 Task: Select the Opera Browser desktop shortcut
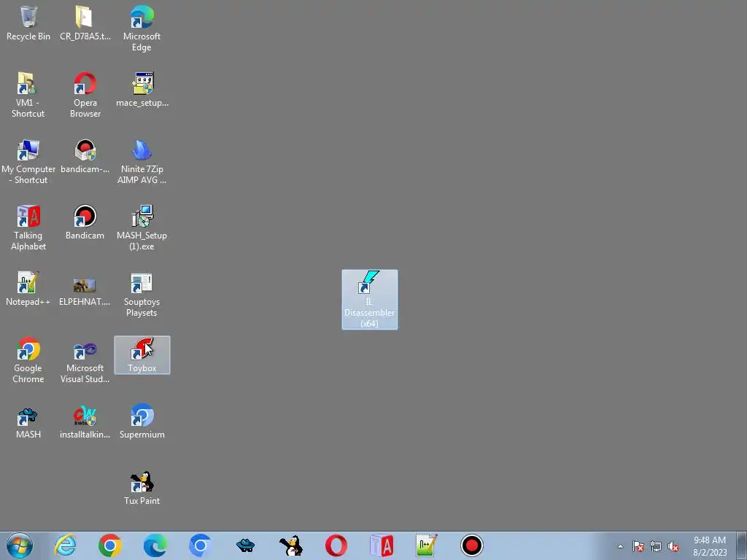(x=85, y=95)
